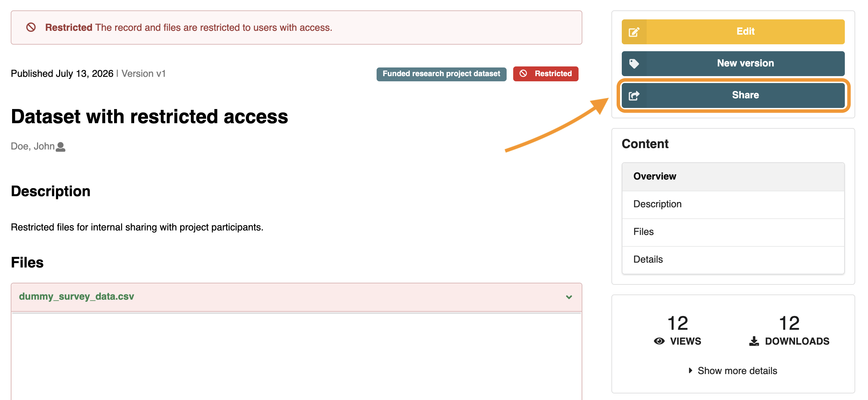
Task: Click the Share arrow icon
Action: (x=634, y=96)
